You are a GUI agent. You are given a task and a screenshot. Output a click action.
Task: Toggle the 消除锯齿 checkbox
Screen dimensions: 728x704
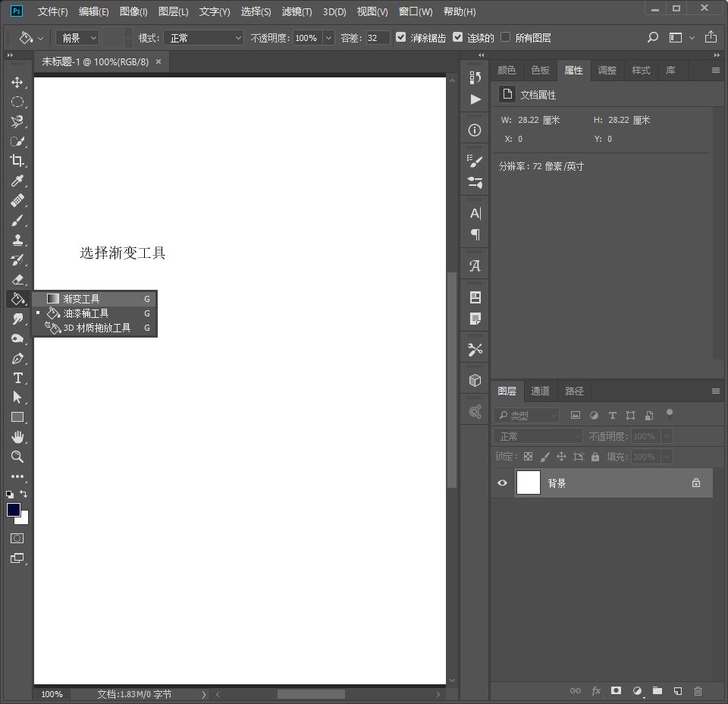[x=401, y=37]
